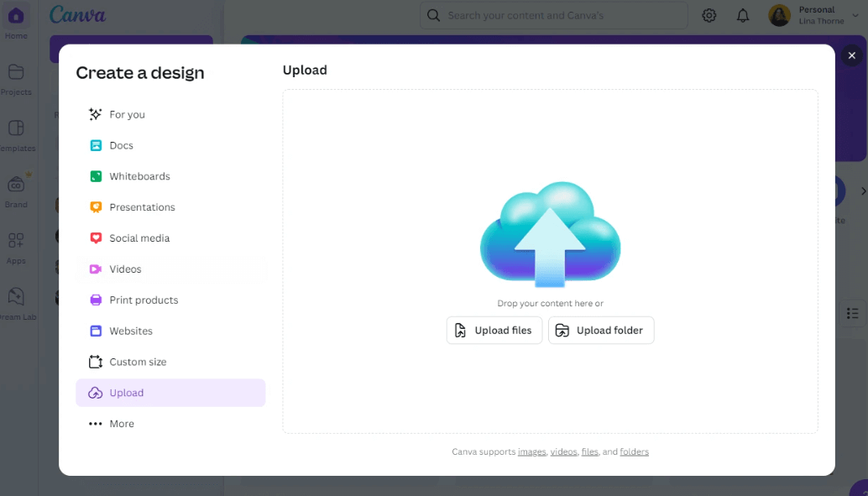Click the right-edge chevron arrow
This screenshot has height=496, width=868.
(863, 191)
